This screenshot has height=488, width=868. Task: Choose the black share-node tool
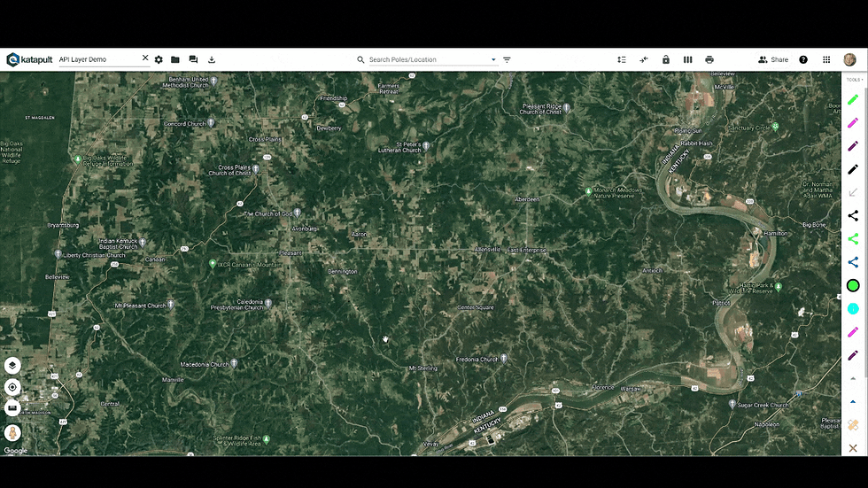click(x=853, y=216)
